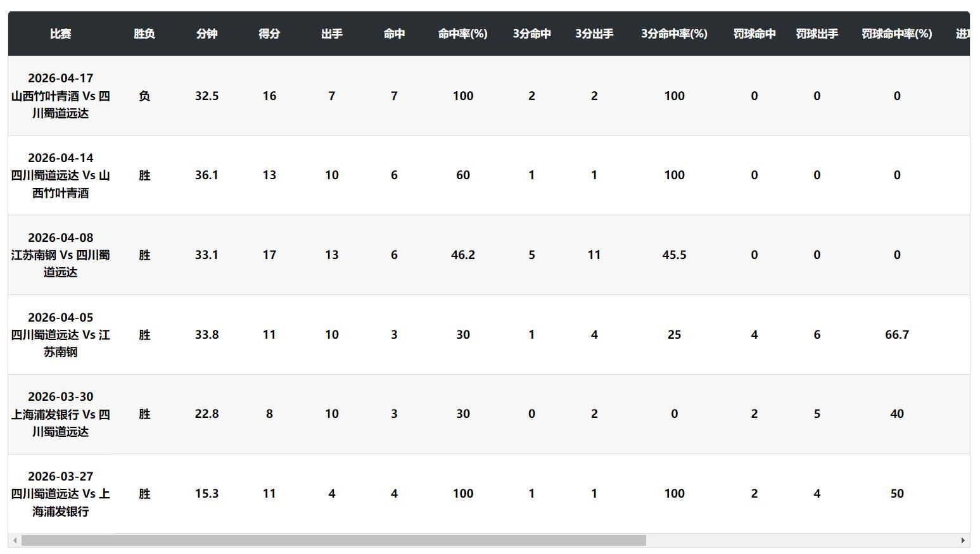Click the 胜负 column header
Viewport: 980px width, 554px height.
(144, 34)
